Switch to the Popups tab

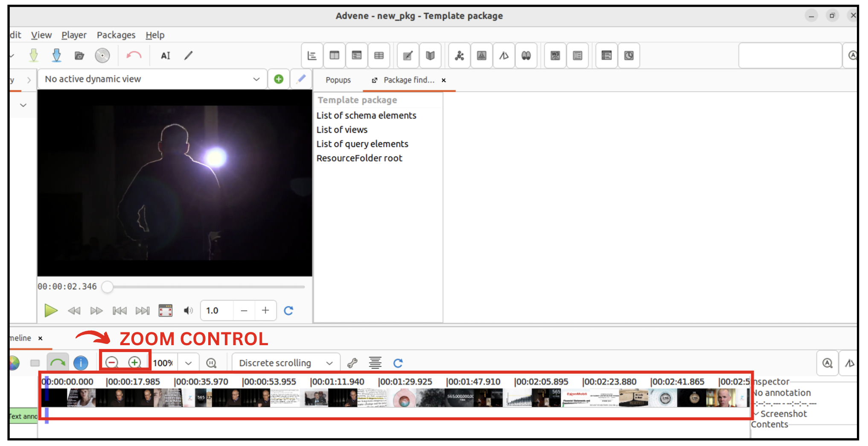(338, 80)
